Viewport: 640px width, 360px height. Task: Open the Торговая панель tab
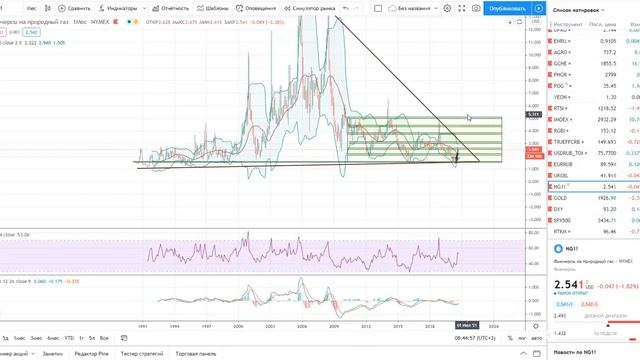(x=196, y=354)
